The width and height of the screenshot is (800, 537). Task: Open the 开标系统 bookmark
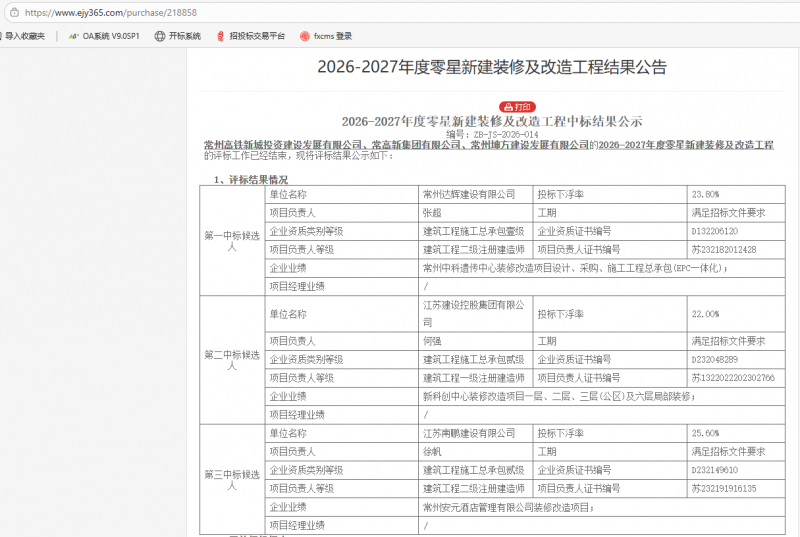pos(178,36)
